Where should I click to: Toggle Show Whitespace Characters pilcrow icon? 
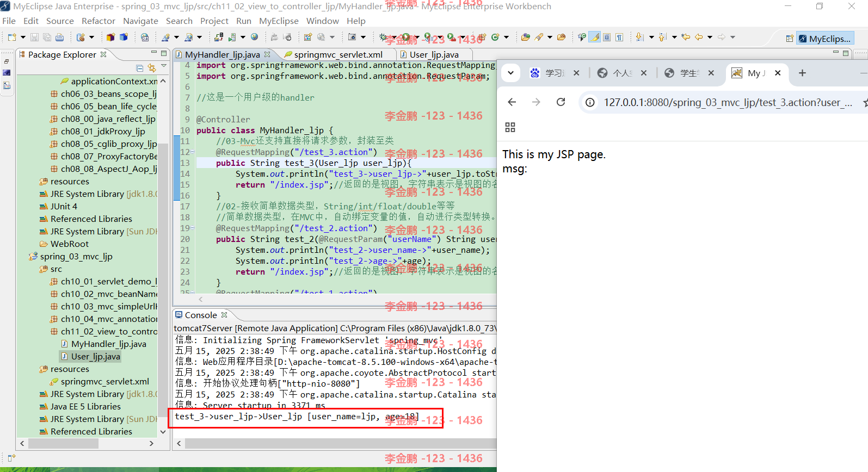619,38
